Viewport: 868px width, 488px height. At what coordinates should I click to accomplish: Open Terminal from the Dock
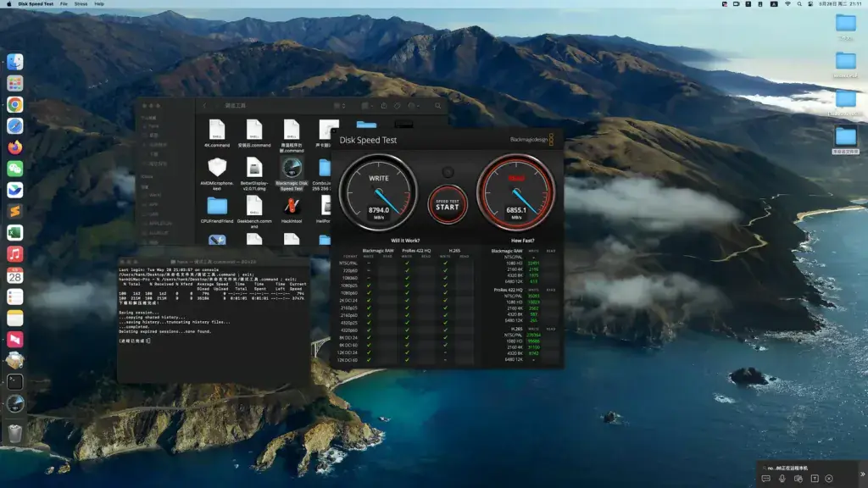tap(15, 382)
